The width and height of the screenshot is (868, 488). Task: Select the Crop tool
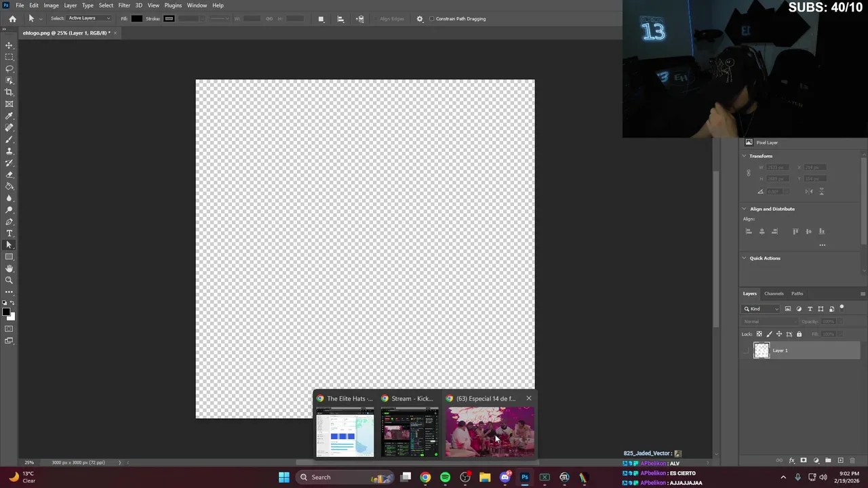point(9,92)
